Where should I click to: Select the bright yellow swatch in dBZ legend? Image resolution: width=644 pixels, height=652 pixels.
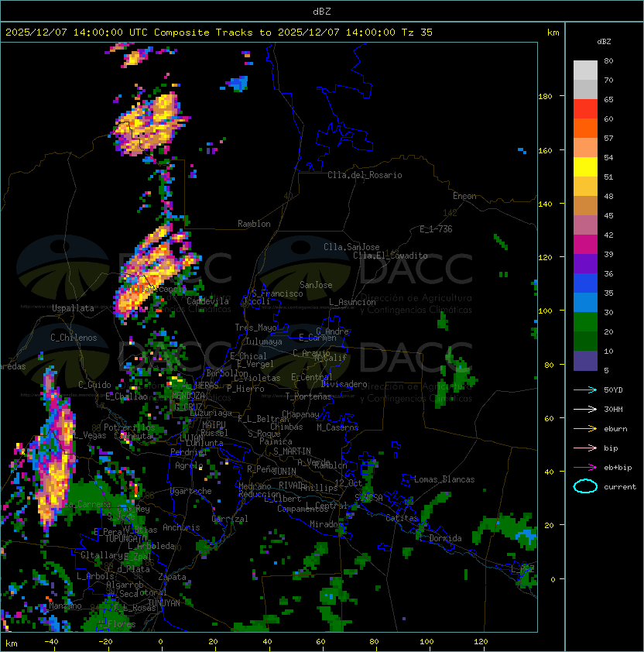point(585,167)
